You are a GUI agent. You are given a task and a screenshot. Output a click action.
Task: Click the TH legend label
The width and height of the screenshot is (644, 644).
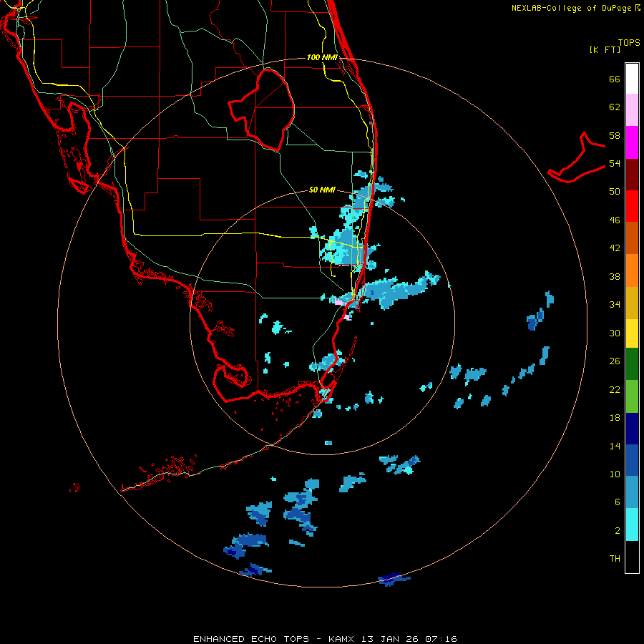point(615,559)
